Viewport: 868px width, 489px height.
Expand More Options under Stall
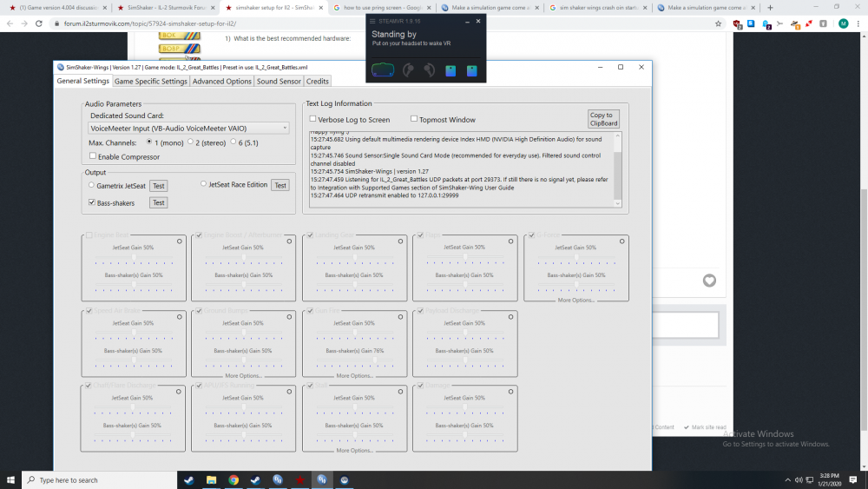click(x=354, y=450)
